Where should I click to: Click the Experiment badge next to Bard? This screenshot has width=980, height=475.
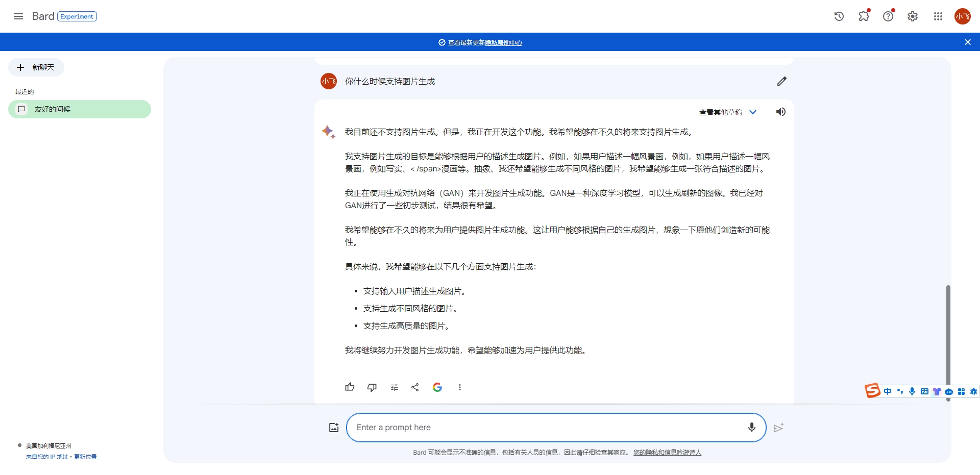(x=77, y=16)
